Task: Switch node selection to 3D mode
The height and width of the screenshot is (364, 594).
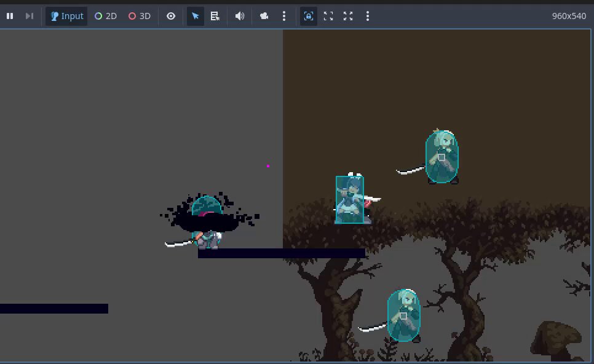Action: pyautogui.click(x=140, y=16)
